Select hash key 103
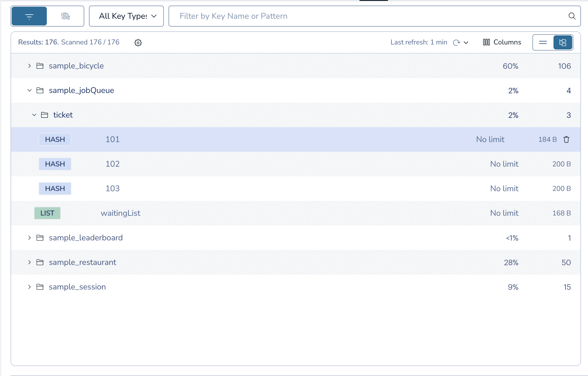 click(x=113, y=189)
